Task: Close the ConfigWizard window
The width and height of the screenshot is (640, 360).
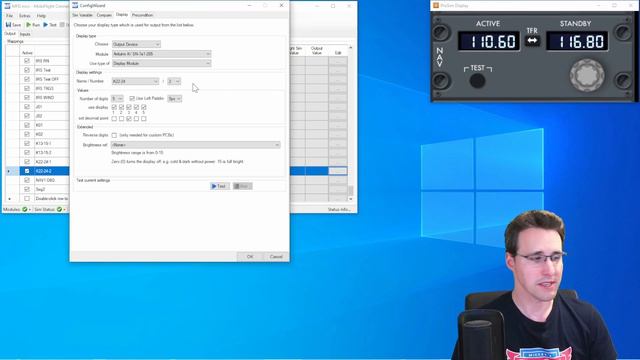Action: coord(281,5)
